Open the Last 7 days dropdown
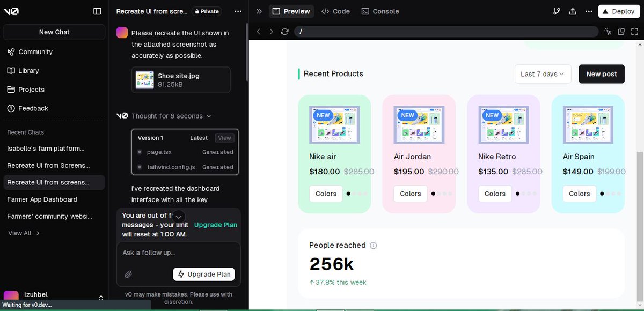Screen dimensions: 644x311 click(543, 74)
